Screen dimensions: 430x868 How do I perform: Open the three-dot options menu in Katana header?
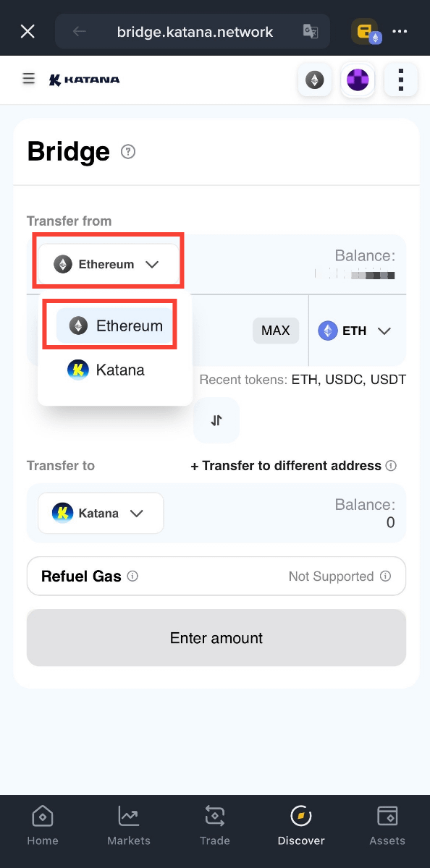coord(401,80)
